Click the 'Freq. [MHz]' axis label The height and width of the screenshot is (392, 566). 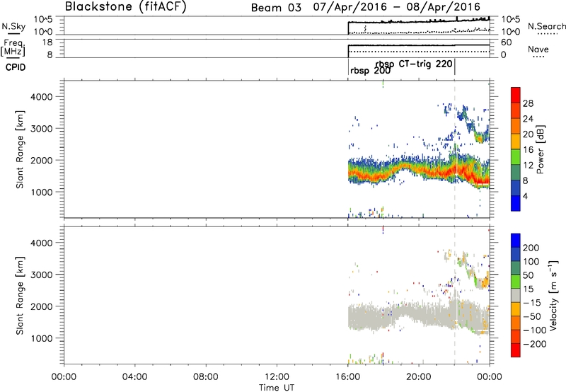pos(14,47)
